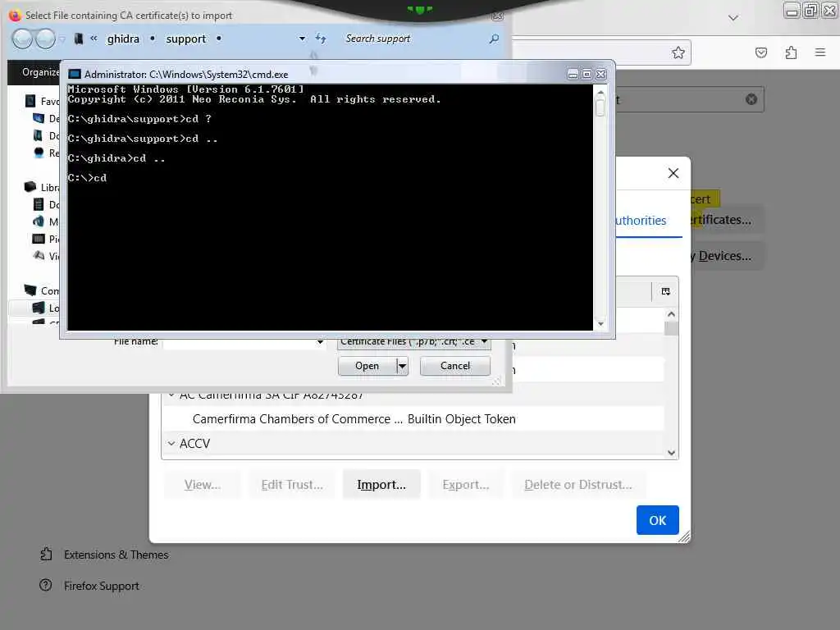Open the Firefox tab list chevron
This screenshot has width=840, height=630.
(733, 18)
